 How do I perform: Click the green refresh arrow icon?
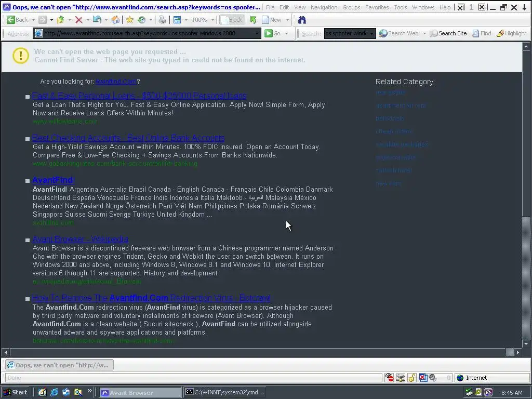click(253, 20)
